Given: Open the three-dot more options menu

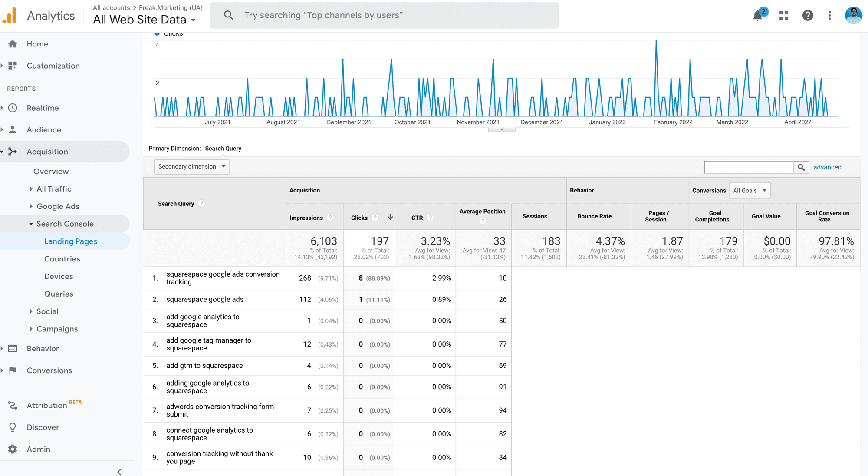Looking at the screenshot, I should (x=830, y=16).
